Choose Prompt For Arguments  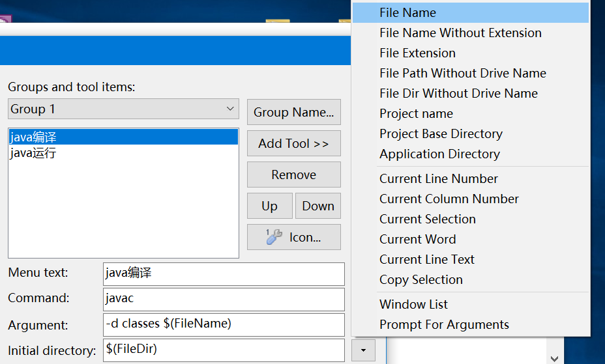pyautogui.click(x=444, y=324)
